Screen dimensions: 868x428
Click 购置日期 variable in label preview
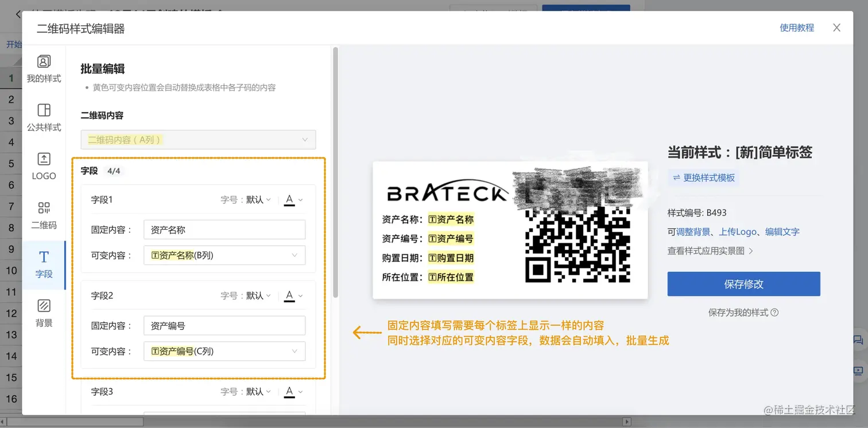tap(451, 258)
